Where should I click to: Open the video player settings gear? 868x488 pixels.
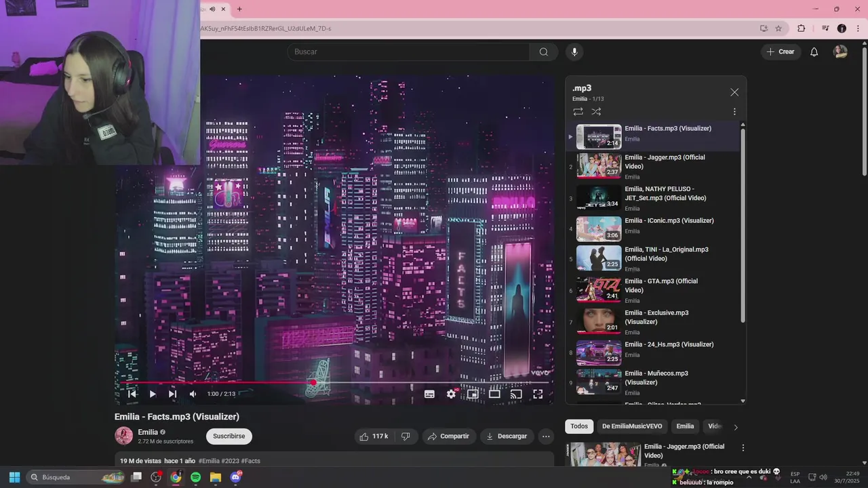(451, 394)
